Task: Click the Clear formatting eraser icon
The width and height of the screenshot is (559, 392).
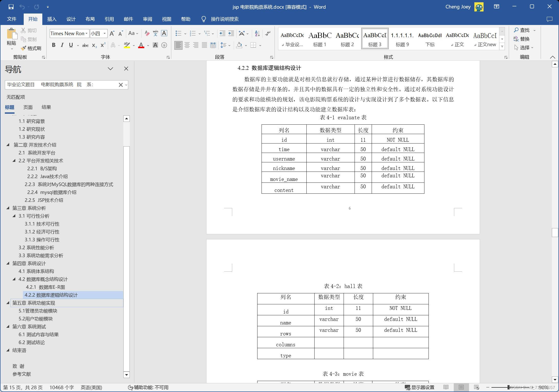Action: [147, 33]
